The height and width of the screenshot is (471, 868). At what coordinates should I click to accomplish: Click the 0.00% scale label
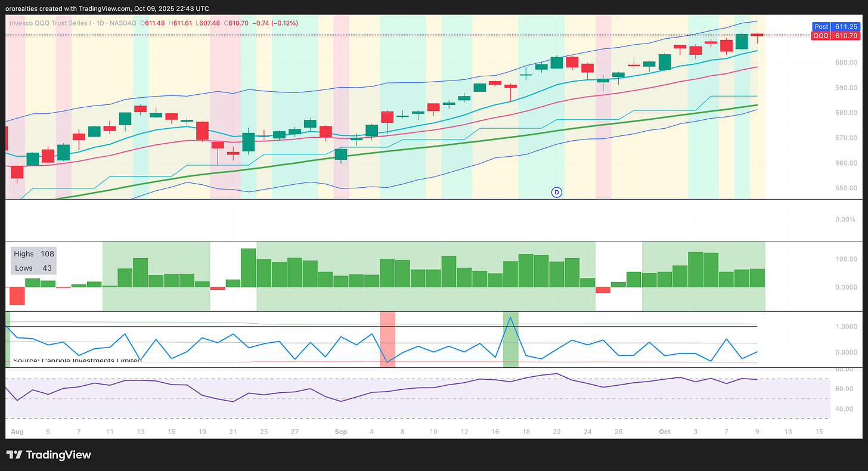point(845,219)
